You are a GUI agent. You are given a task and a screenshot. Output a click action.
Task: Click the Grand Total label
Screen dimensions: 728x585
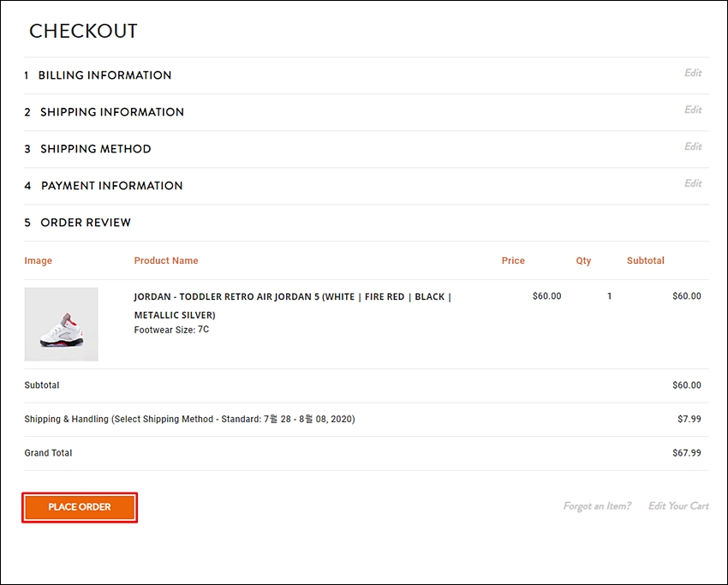[48, 453]
